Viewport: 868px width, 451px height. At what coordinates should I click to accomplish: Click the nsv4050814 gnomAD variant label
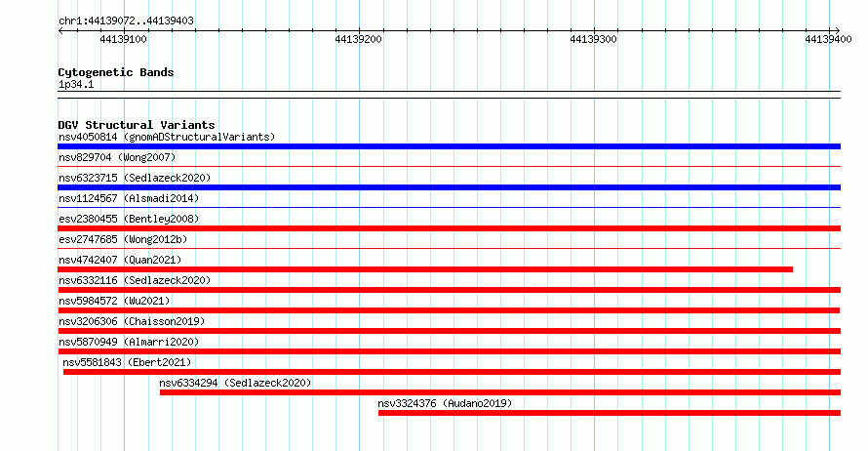pyautogui.click(x=167, y=137)
